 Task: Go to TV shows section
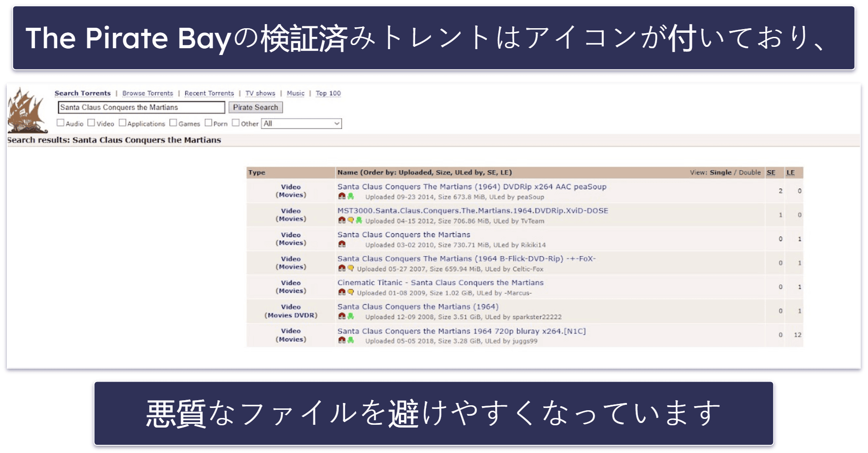tap(261, 93)
